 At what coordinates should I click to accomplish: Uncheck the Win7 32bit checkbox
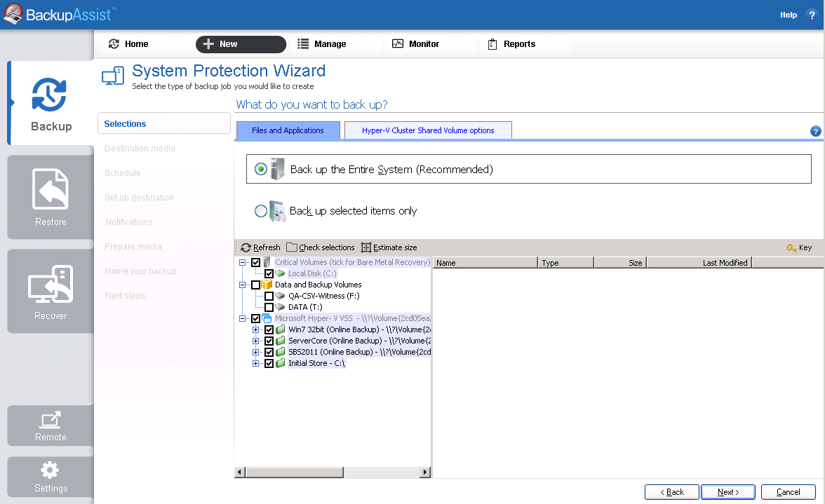[269, 329]
